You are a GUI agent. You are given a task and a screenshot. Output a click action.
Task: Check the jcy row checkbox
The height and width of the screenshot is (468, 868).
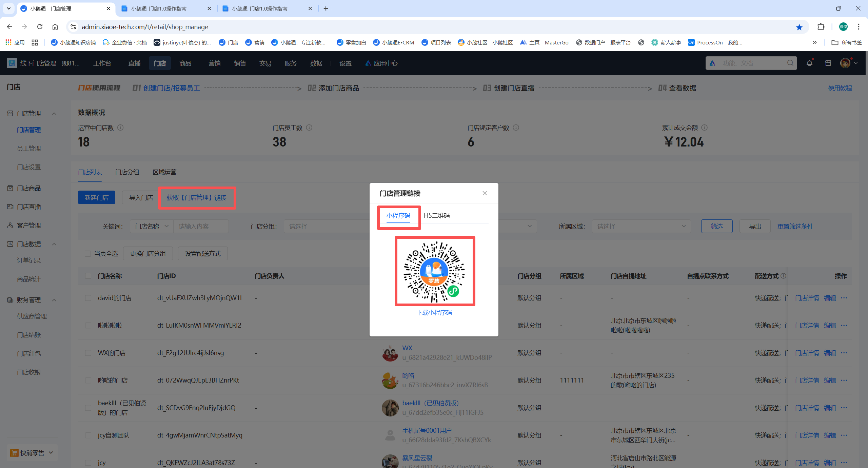88,463
